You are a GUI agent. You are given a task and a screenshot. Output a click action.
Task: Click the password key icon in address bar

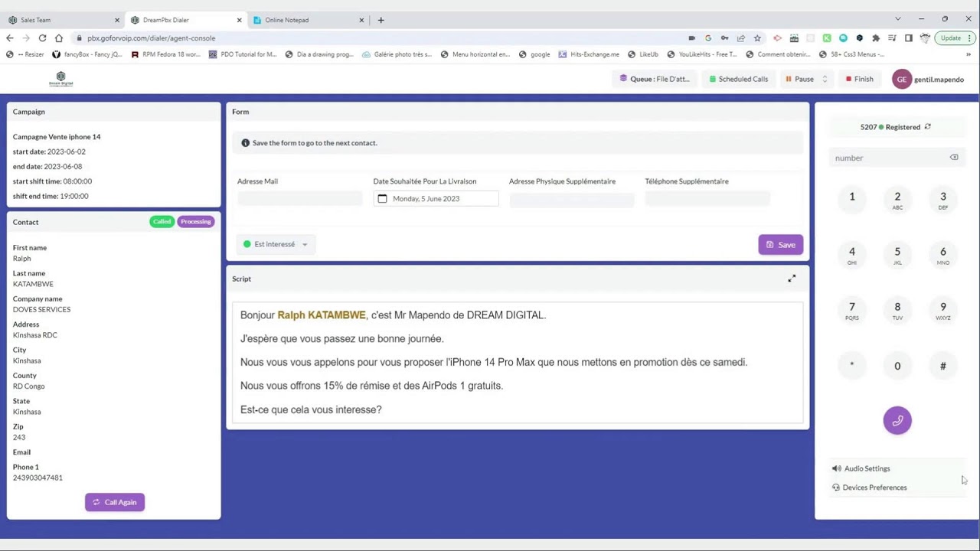[x=724, y=37]
